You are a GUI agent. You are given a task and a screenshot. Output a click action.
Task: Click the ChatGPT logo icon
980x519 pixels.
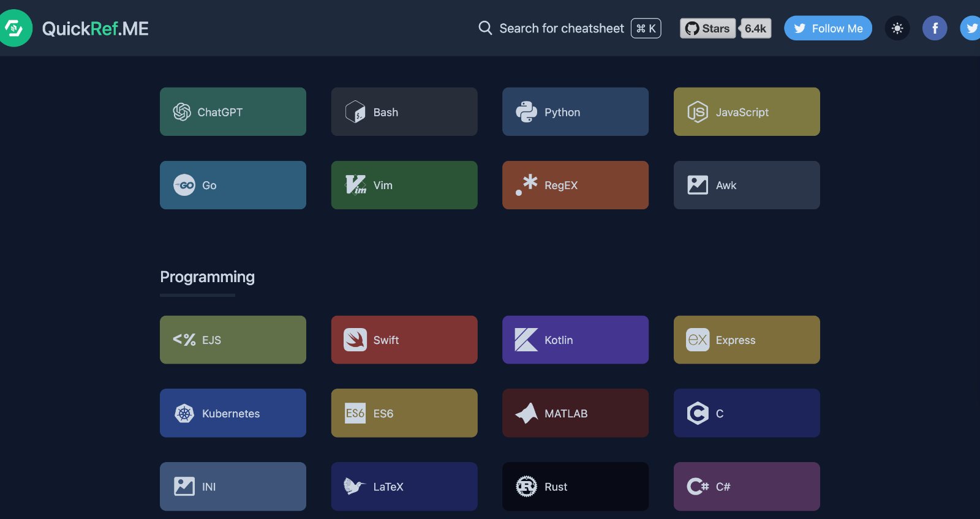click(x=182, y=111)
